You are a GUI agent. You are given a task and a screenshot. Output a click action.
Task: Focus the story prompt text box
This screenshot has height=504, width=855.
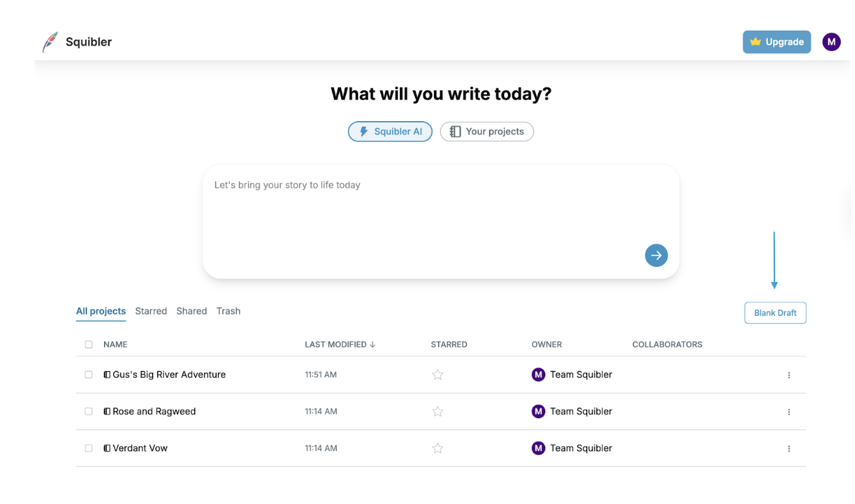[441, 221]
